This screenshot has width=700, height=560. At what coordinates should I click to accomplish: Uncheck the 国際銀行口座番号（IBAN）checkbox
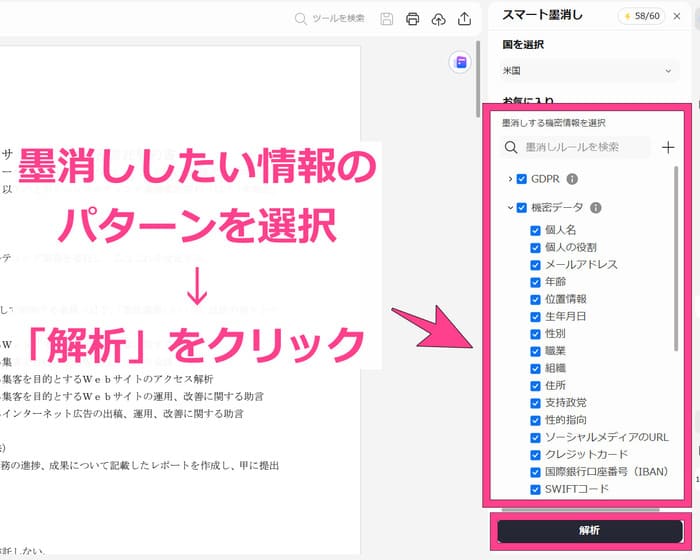click(535, 472)
